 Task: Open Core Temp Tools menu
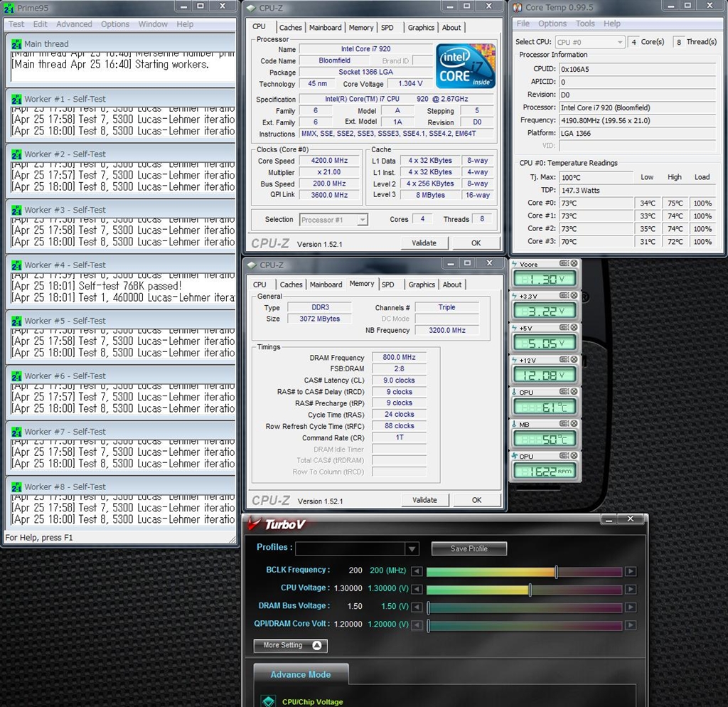[x=585, y=23]
